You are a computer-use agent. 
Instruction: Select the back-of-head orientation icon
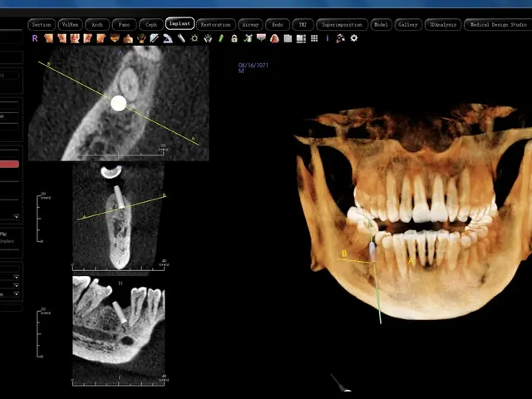[141, 38]
